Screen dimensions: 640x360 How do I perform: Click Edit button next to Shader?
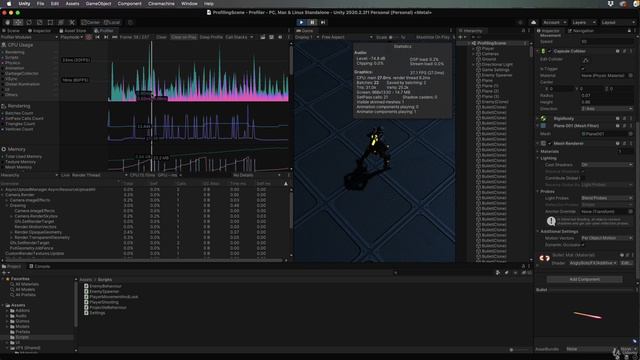(626, 263)
